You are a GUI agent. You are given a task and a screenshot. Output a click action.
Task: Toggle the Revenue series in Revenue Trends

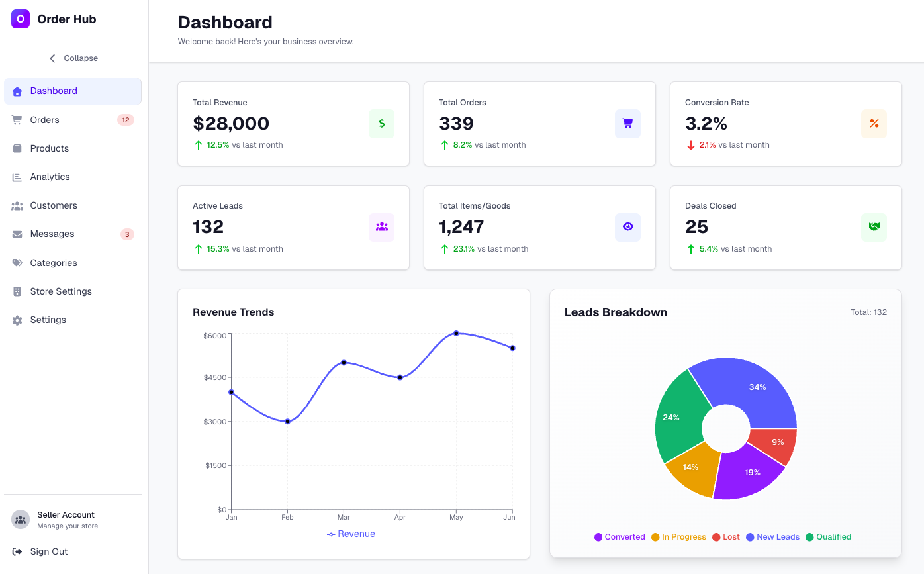click(351, 534)
